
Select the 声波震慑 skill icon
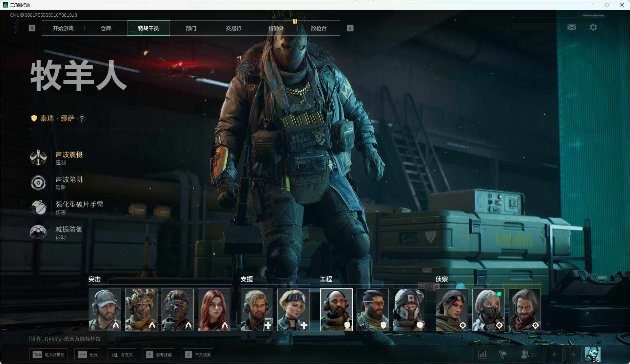[38, 158]
